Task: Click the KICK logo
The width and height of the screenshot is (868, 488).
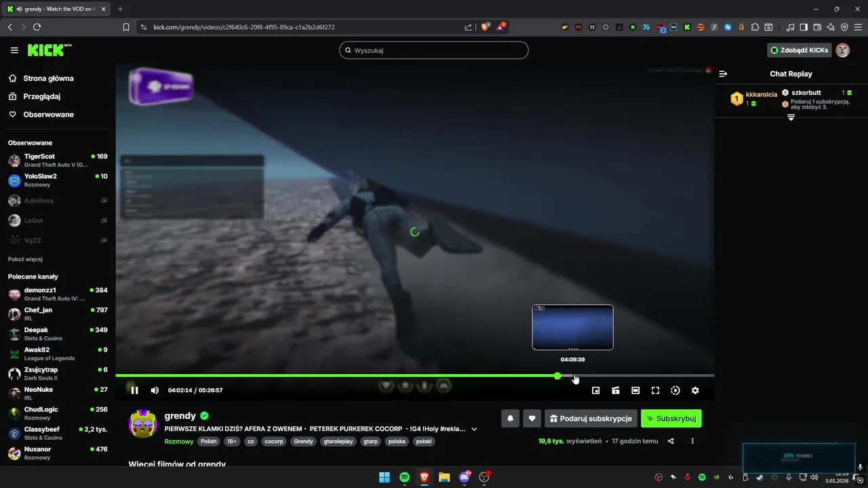Action: pyautogui.click(x=49, y=50)
